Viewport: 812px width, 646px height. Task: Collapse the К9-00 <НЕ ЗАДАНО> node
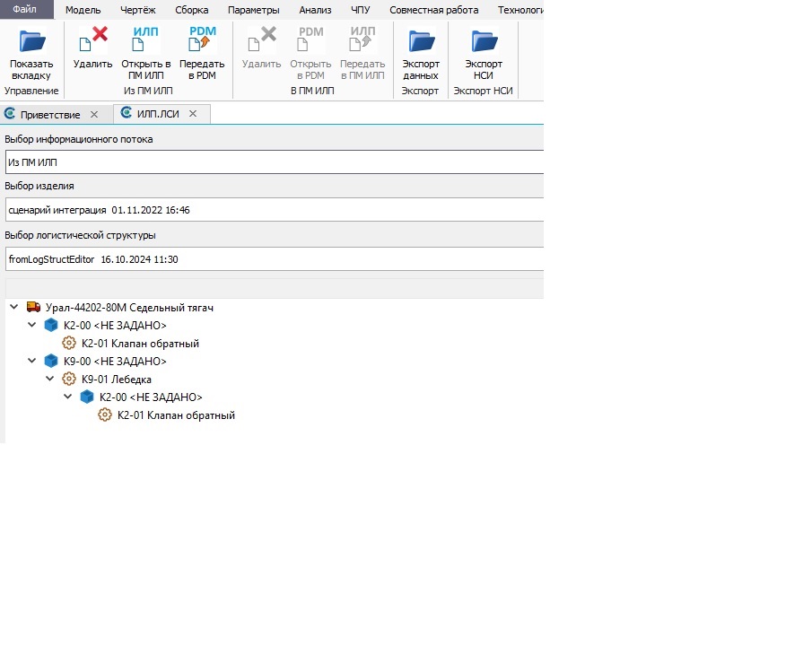[x=32, y=361]
